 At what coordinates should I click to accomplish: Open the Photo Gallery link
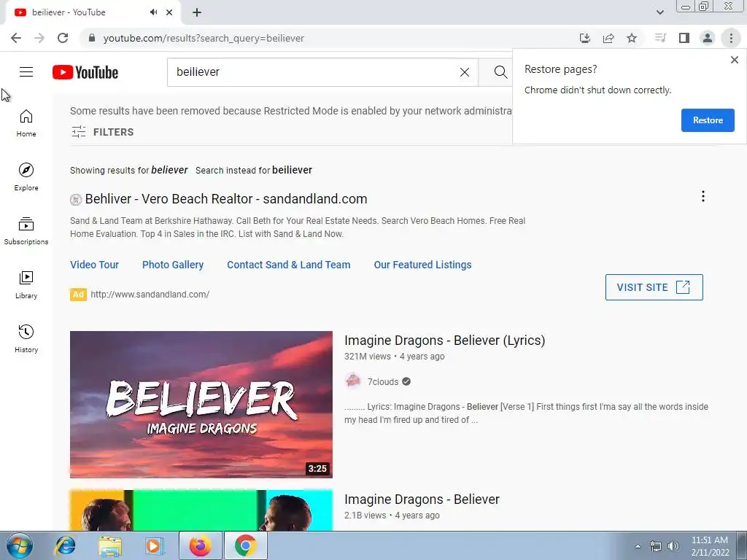click(173, 265)
